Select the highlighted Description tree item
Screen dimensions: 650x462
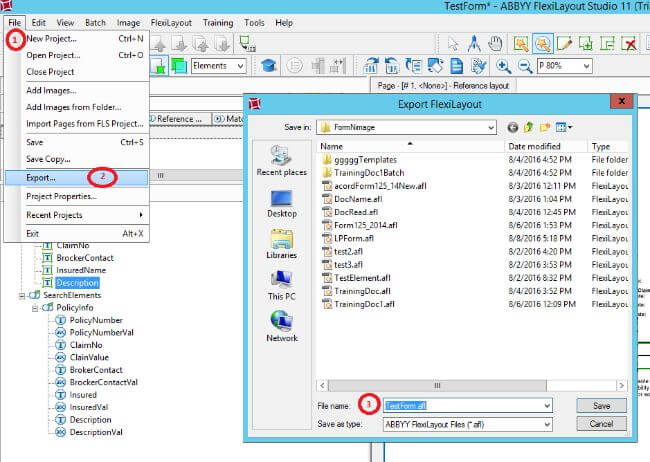click(77, 283)
